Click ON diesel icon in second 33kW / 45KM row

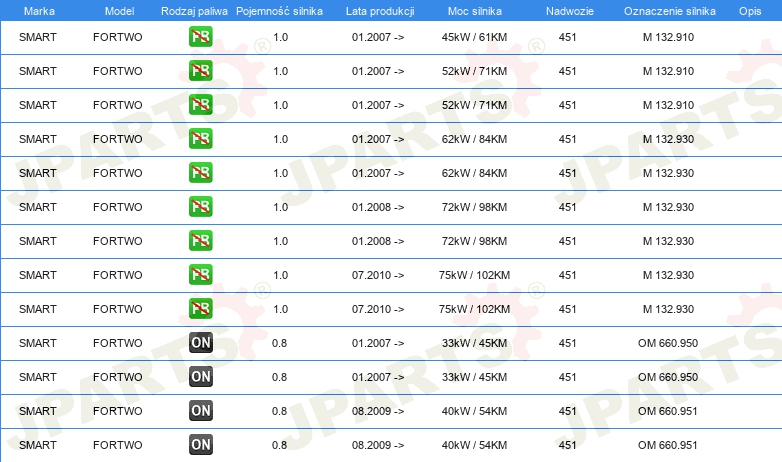pos(200,377)
